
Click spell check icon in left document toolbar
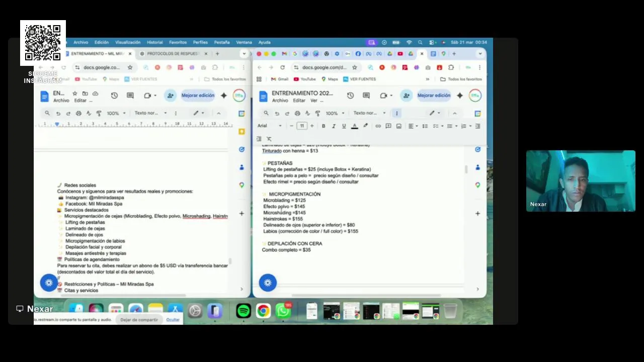pyautogui.click(x=89, y=114)
